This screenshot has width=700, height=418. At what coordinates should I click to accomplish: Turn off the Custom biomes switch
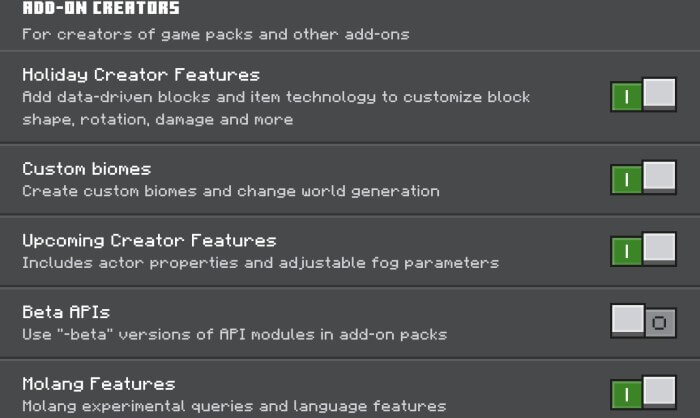point(643,178)
